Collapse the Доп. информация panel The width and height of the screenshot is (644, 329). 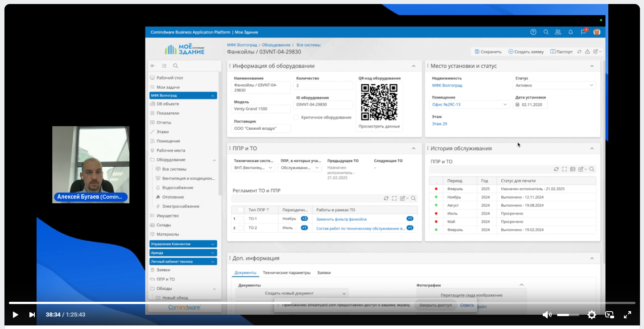click(592, 258)
